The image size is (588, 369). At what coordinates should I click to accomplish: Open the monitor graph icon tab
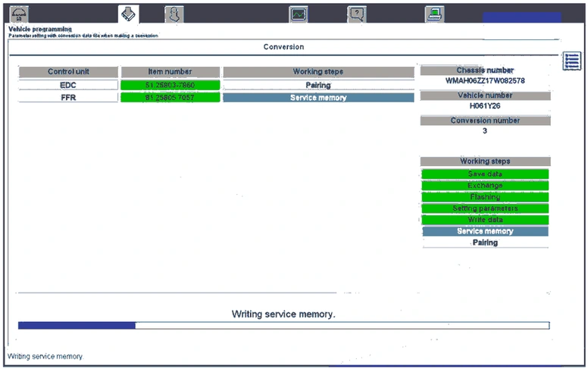(x=299, y=14)
